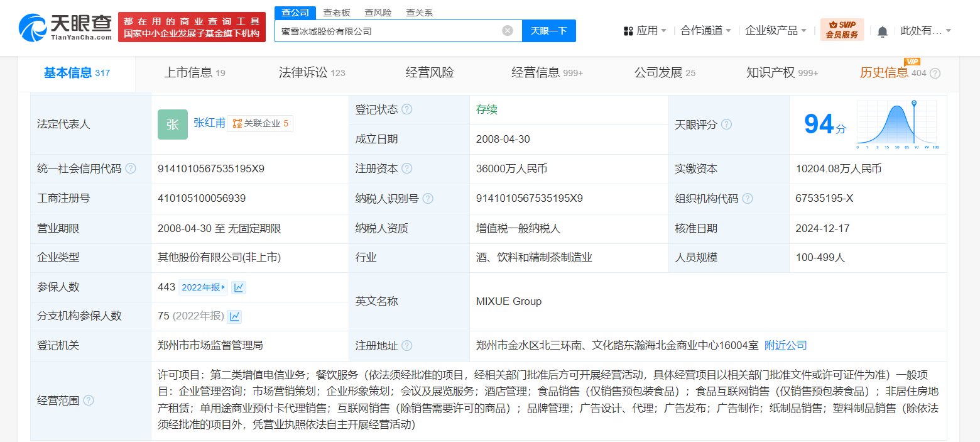The width and height of the screenshot is (980, 442).
Task: Click the credit code 91410105675535195X9 in 统一社会信用代码 row
Action: (x=211, y=169)
